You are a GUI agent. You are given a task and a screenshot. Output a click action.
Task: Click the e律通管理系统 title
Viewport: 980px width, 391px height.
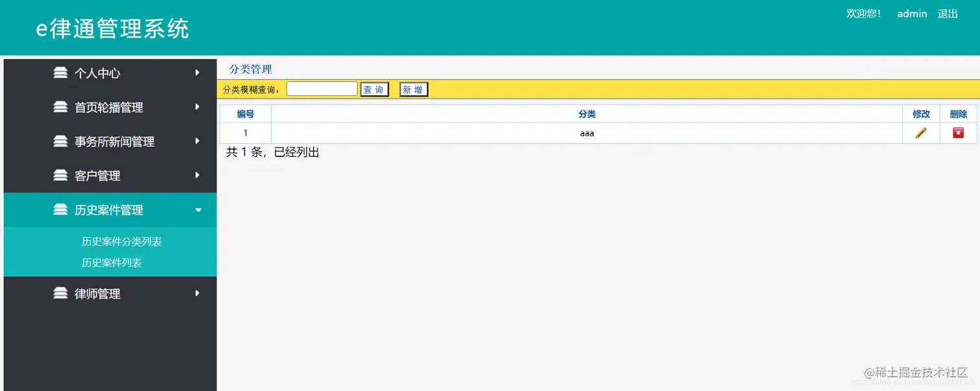pyautogui.click(x=112, y=29)
